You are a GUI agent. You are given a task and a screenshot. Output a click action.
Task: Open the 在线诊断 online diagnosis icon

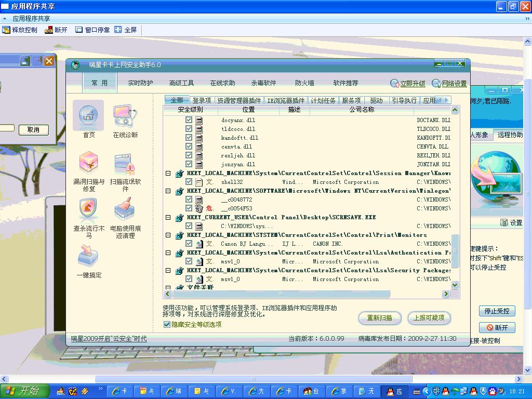pyautogui.click(x=125, y=115)
